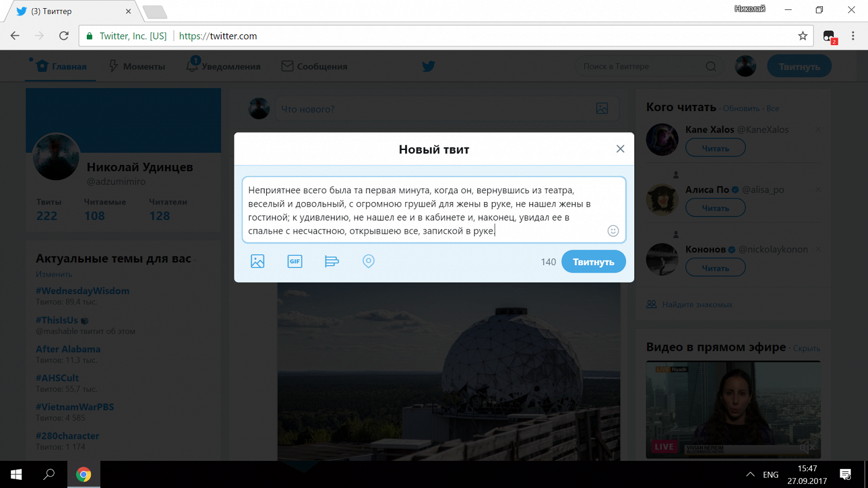
Task: Close the Новый твит dialog
Action: point(620,149)
